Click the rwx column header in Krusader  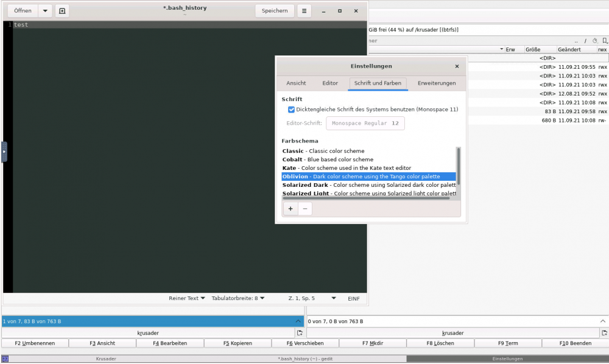point(602,50)
